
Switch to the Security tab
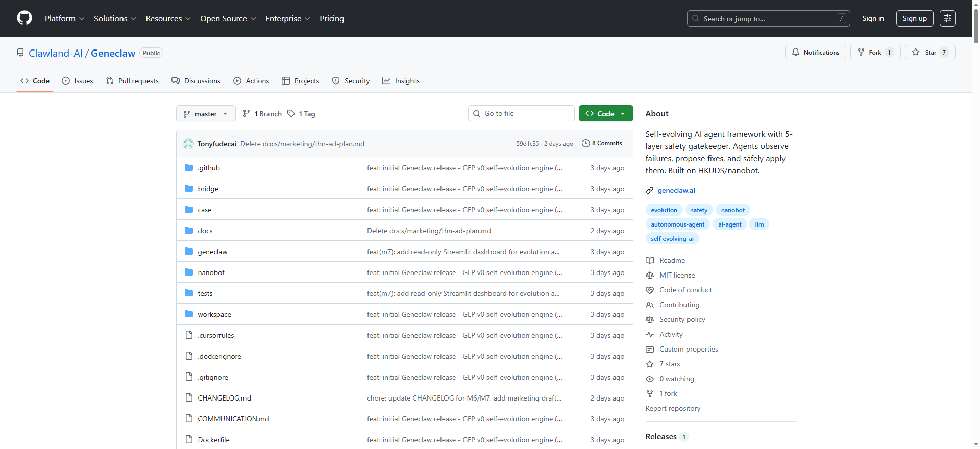point(351,81)
